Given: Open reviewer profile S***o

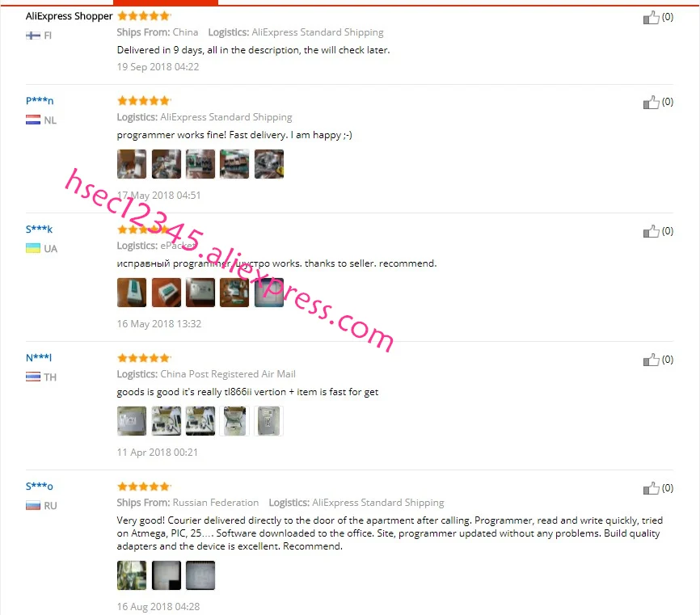Looking at the screenshot, I should (x=40, y=487).
